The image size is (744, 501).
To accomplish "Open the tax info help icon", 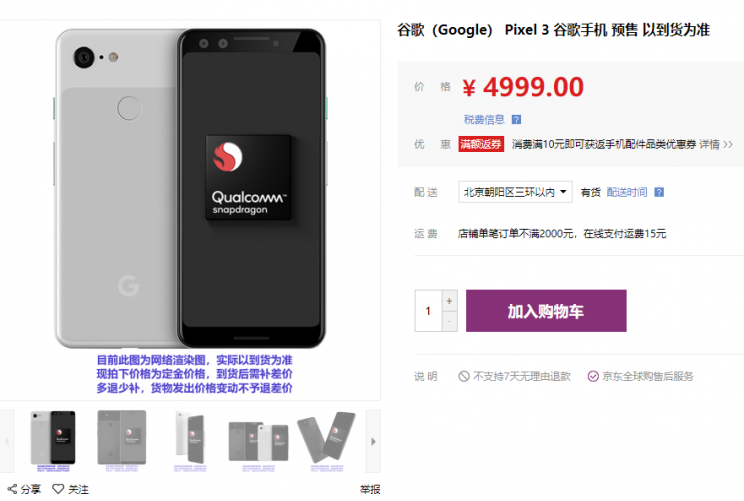I will pos(516,120).
